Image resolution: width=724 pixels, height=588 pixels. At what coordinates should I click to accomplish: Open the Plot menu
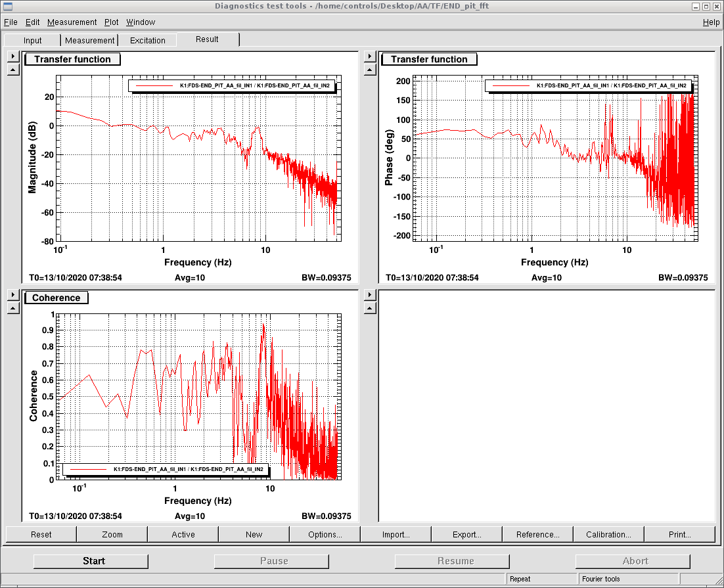click(111, 22)
